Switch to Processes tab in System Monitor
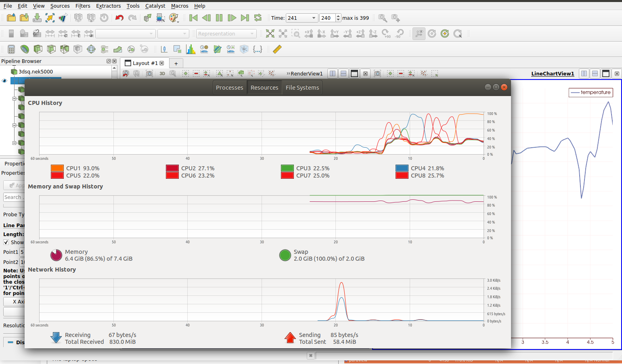 pos(230,88)
